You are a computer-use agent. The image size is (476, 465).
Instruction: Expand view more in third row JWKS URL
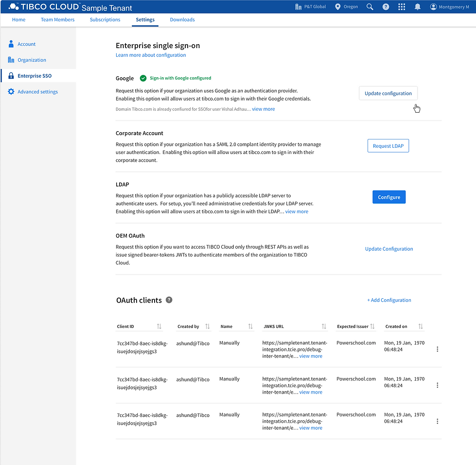(x=311, y=428)
